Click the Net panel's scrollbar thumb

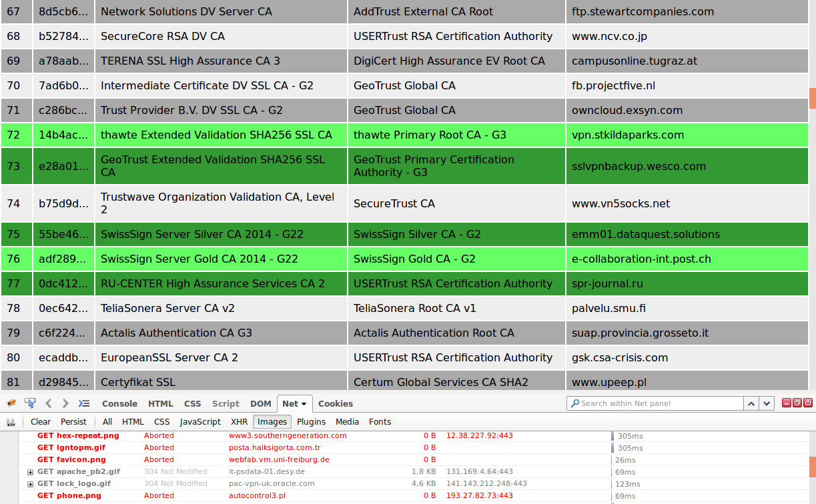[813, 467]
